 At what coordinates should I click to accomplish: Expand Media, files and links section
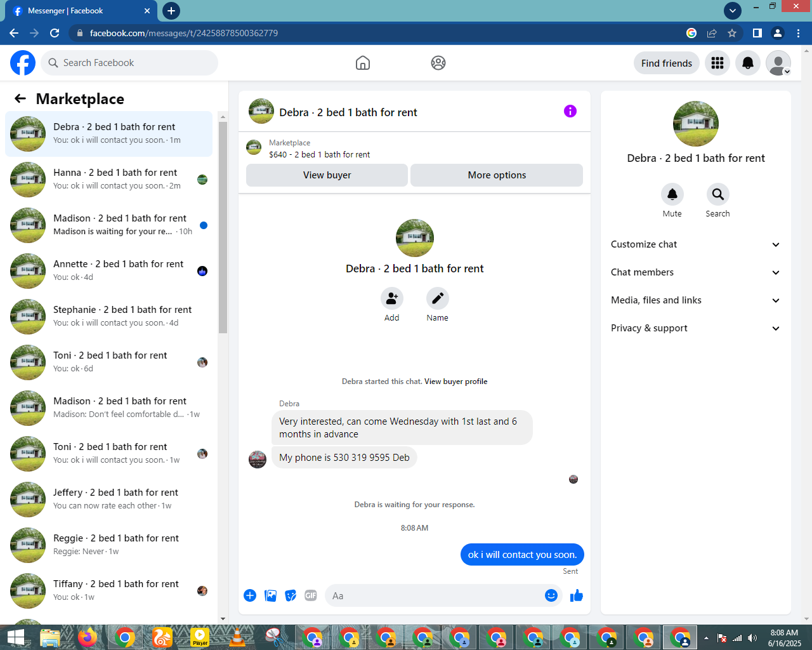pyautogui.click(x=696, y=300)
